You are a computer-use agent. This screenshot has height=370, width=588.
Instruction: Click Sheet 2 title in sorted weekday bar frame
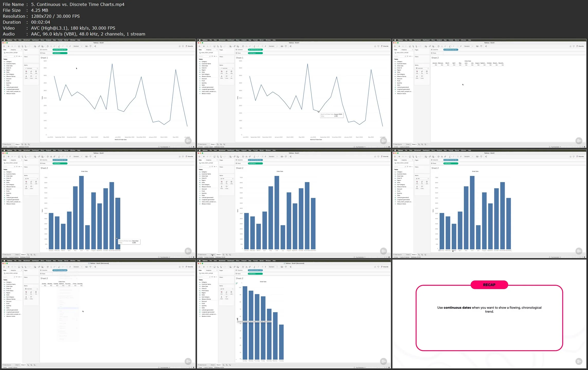tap(240, 278)
